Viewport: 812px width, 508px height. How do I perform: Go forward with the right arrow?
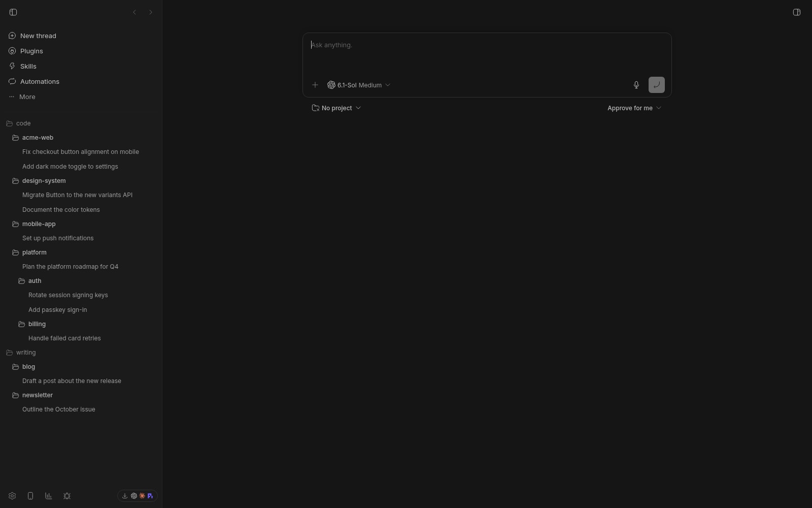pos(151,12)
